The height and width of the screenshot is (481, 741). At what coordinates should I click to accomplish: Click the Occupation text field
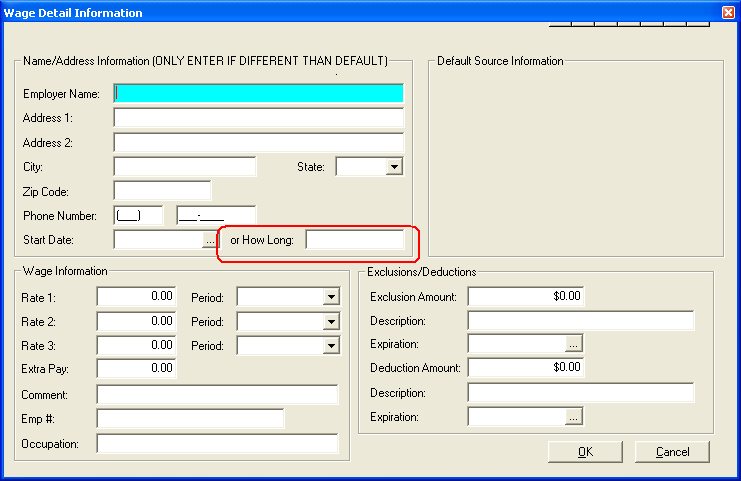point(218,443)
